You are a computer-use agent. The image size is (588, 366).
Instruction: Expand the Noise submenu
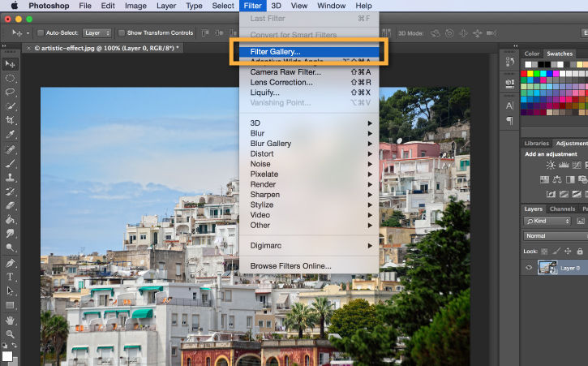[x=309, y=164]
